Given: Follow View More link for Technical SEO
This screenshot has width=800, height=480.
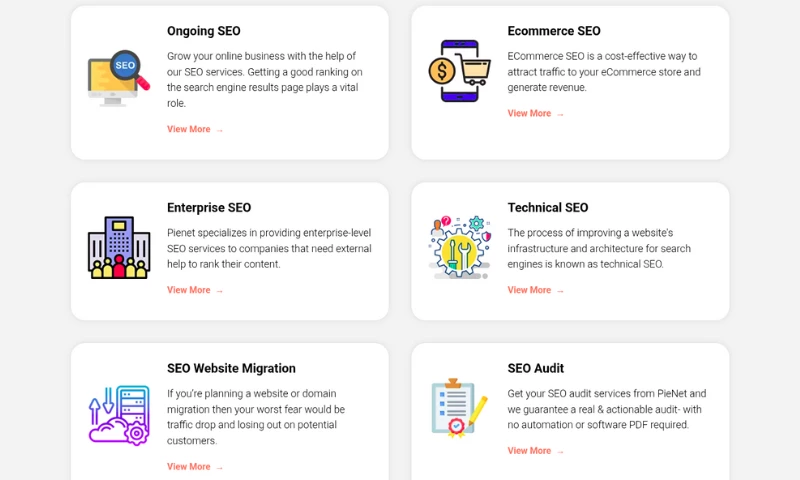Looking at the screenshot, I should [535, 290].
